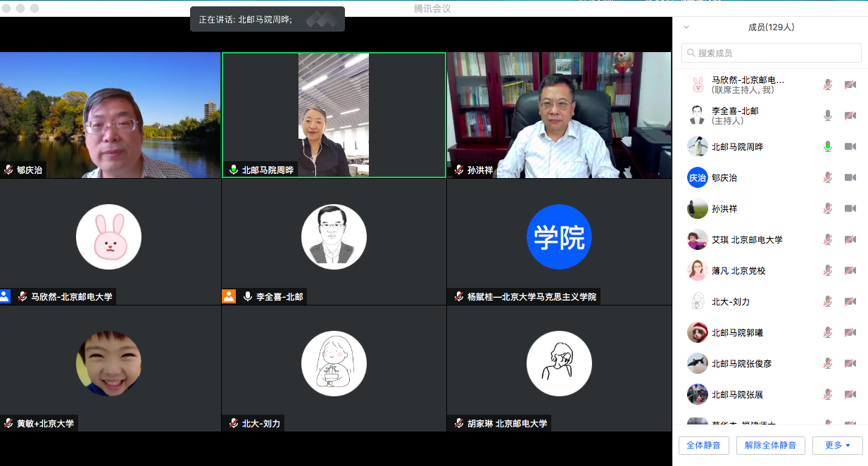
Task: Click 解除全体静音 button
Action: tap(771, 446)
